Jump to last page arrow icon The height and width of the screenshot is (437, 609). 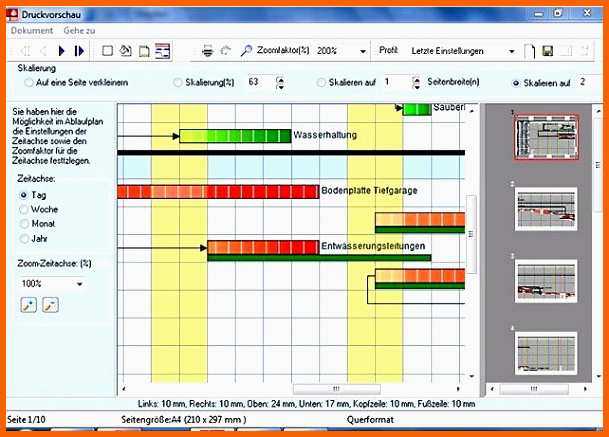click(x=79, y=51)
